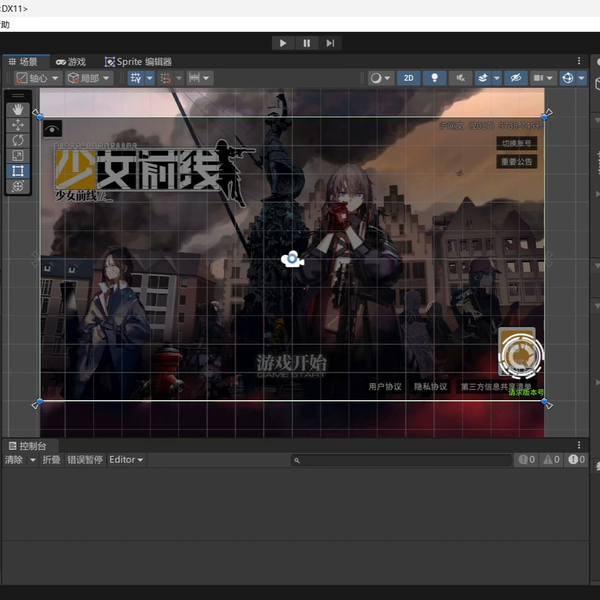
Task: Select the 切换账号 button in scene
Action: tap(517, 143)
